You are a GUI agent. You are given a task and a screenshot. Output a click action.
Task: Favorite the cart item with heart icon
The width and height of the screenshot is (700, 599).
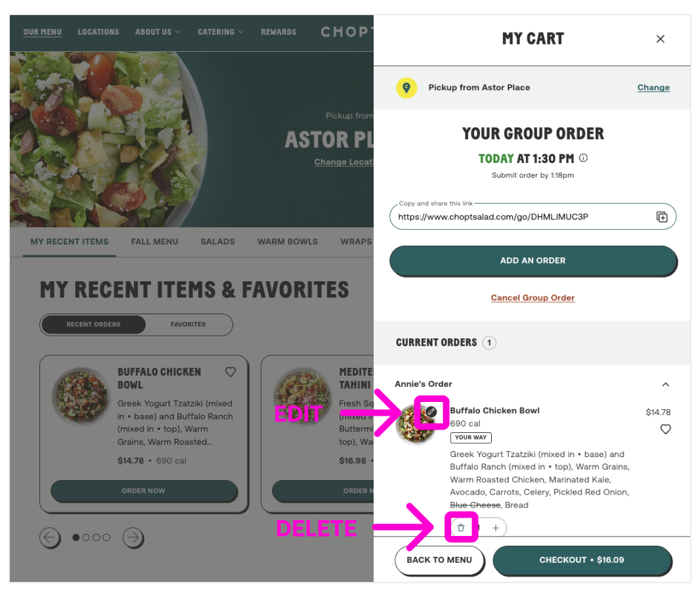coord(665,430)
